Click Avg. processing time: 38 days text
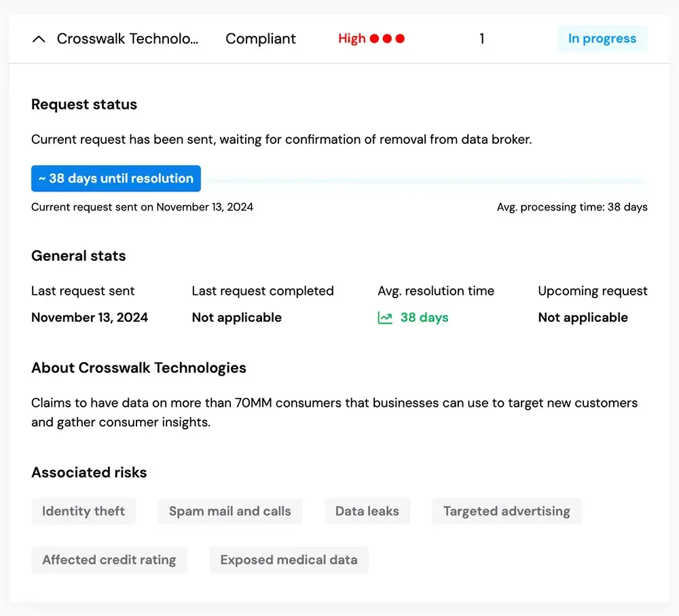Image resolution: width=679 pixels, height=616 pixels. pos(572,207)
